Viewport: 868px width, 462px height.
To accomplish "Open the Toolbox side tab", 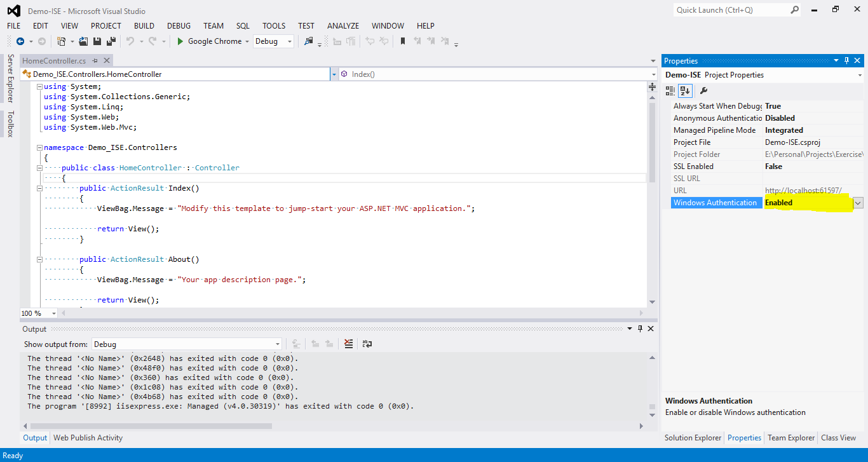I will pyautogui.click(x=10, y=124).
